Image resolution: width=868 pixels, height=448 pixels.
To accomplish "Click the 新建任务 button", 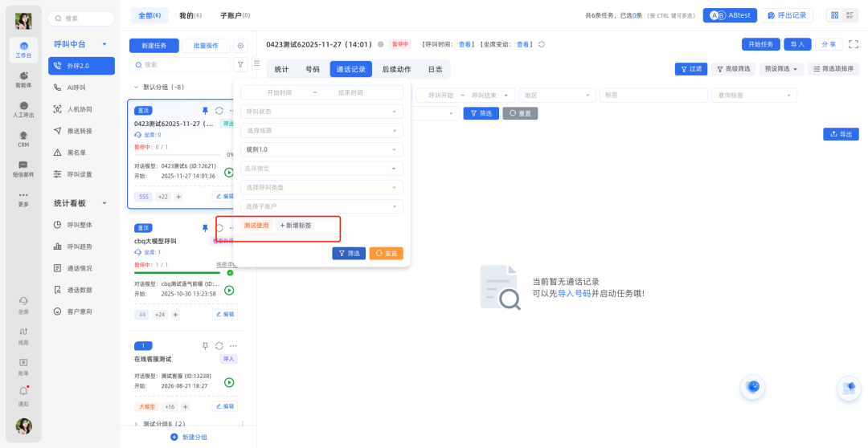I will coord(154,46).
